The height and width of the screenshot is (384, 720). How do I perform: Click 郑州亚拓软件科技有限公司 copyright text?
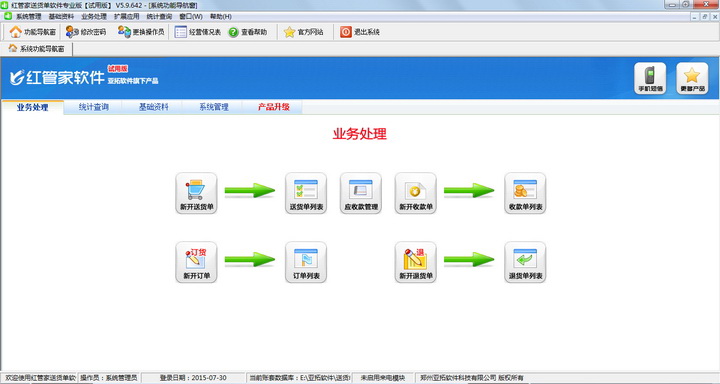click(x=472, y=378)
